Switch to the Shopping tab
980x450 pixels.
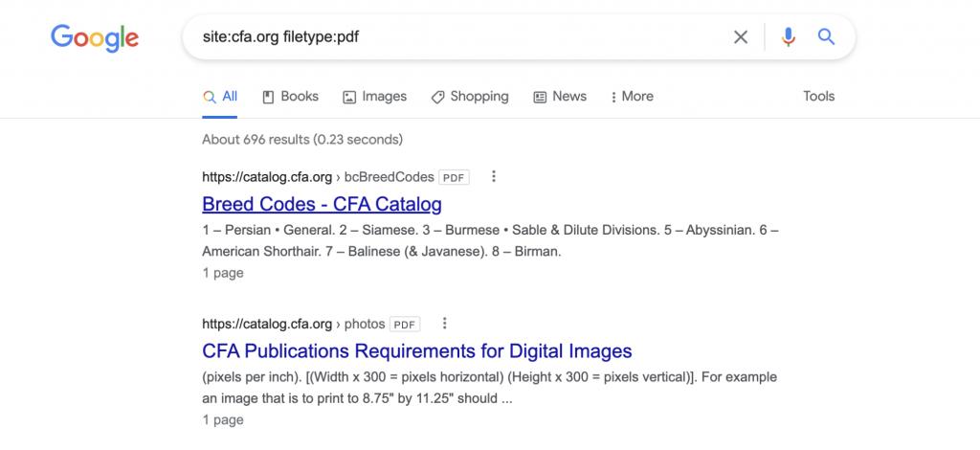pyautogui.click(x=470, y=97)
